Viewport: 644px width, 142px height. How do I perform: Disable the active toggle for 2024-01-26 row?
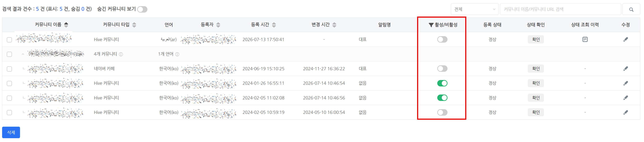pyautogui.click(x=442, y=83)
